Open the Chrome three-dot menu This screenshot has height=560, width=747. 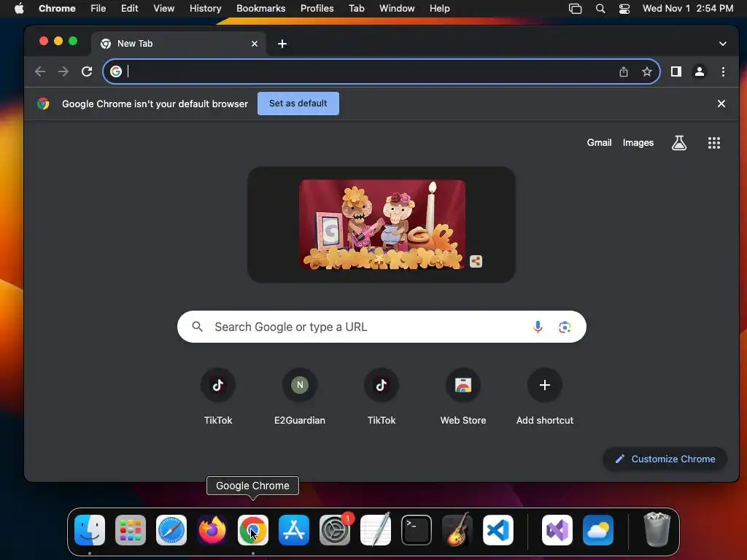[x=723, y=72]
